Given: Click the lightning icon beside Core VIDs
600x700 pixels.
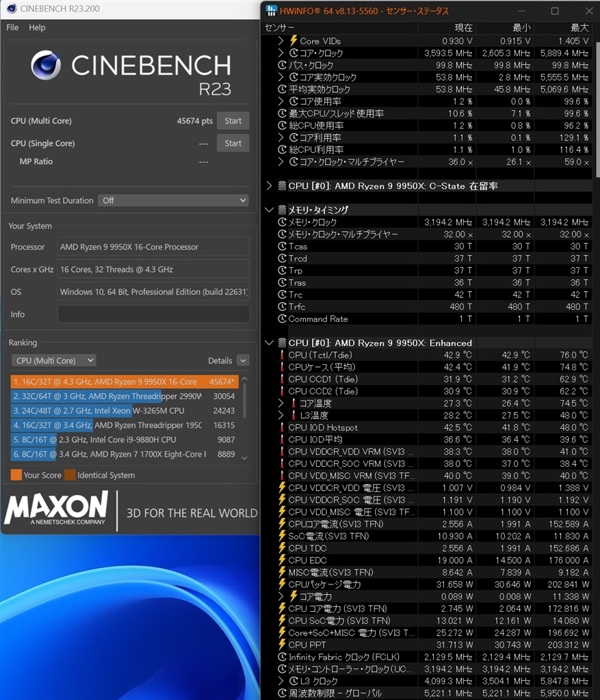Looking at the screenshot, I should point(294,40).
